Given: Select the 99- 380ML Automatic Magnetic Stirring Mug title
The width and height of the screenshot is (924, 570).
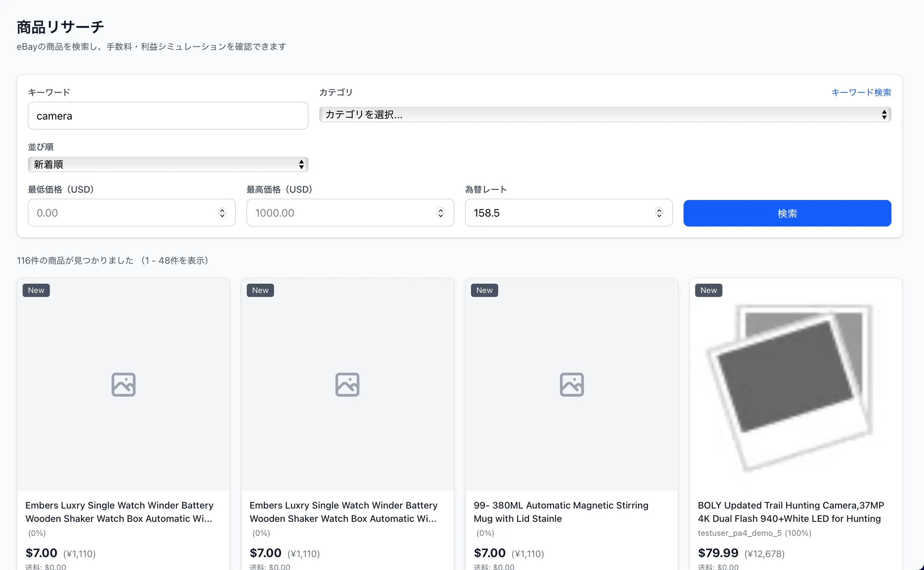Looking at the screenshot, I should (x=561, y=512).
